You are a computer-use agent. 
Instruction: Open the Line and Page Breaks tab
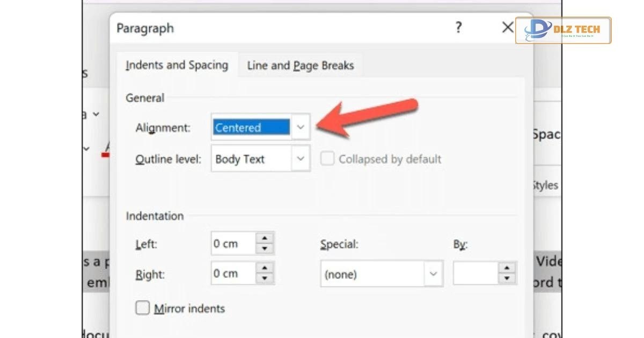(300, 66)
